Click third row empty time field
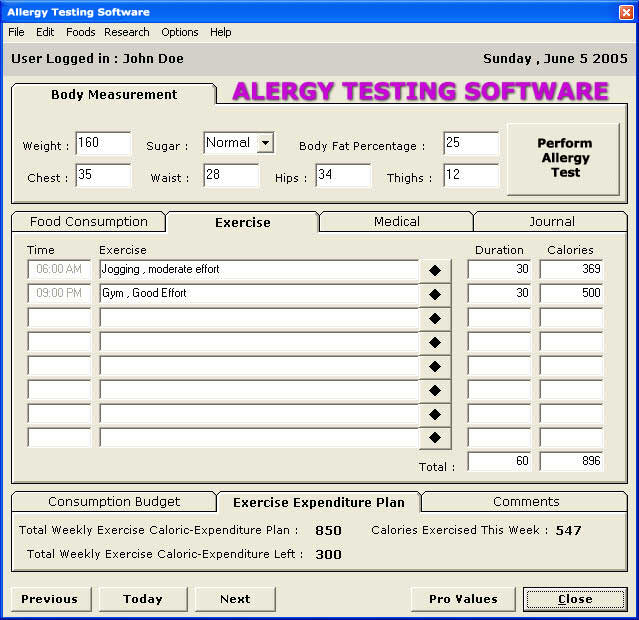 coord(59,318)
